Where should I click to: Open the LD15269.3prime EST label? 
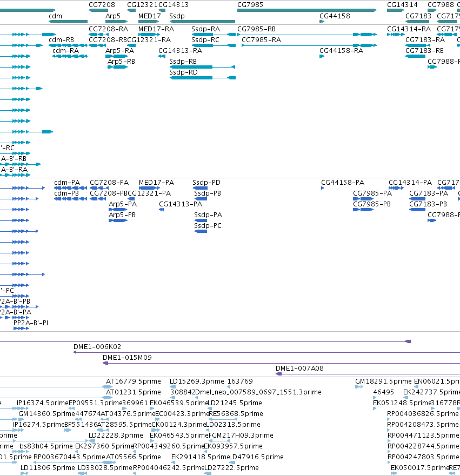pyautogui.click(x=197, y=381)
